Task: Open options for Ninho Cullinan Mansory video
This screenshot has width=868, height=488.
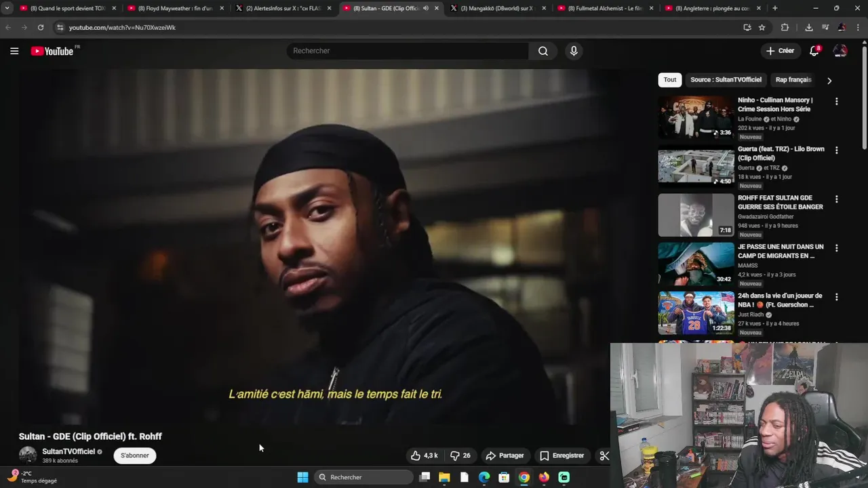Action: (836, 101)
